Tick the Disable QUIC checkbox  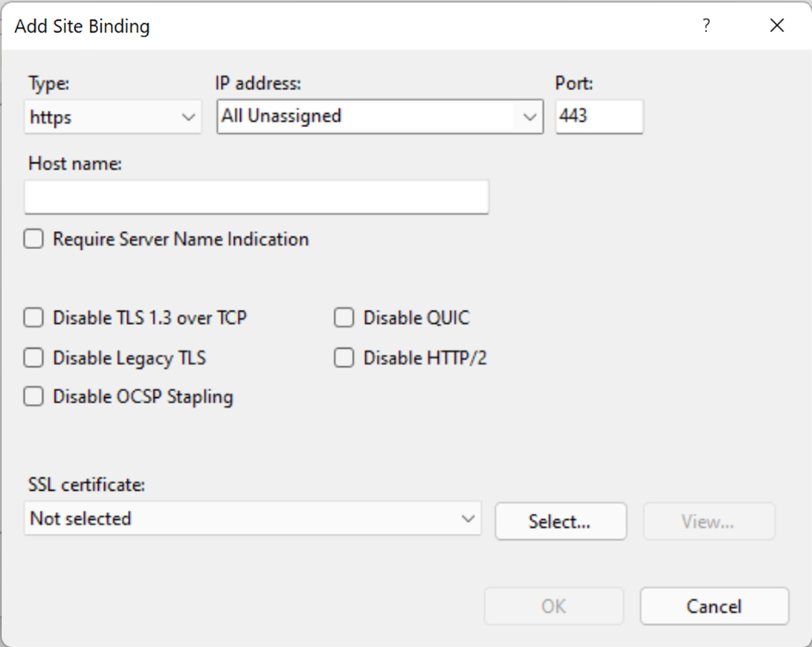tap(344, 318)
